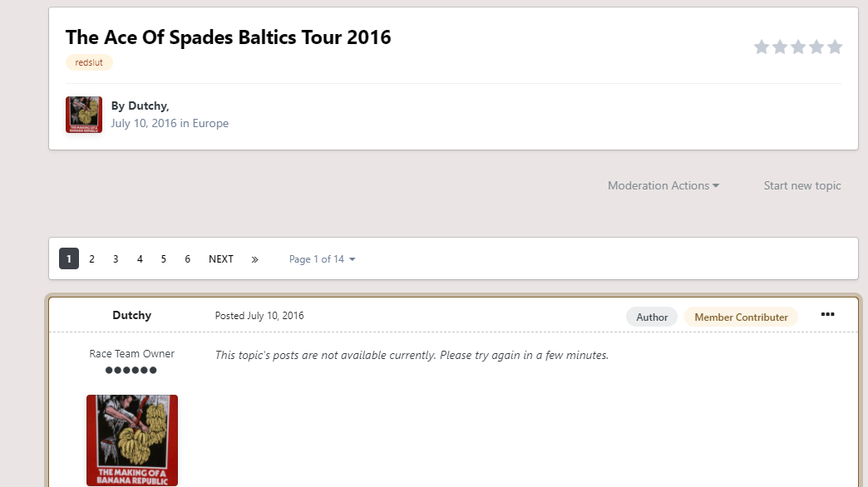868x487 pixels.
Task: Rate topic with the first star
Action: (761, 47)
